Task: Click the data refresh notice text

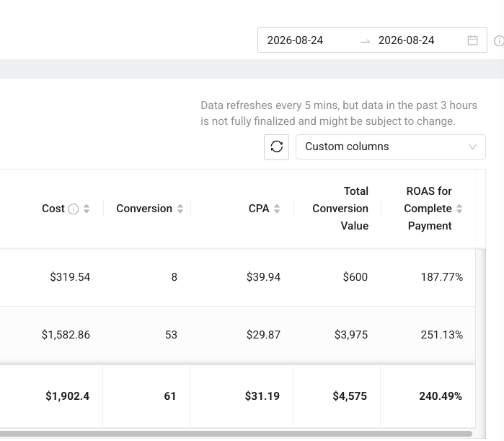Action: [339, 113]
